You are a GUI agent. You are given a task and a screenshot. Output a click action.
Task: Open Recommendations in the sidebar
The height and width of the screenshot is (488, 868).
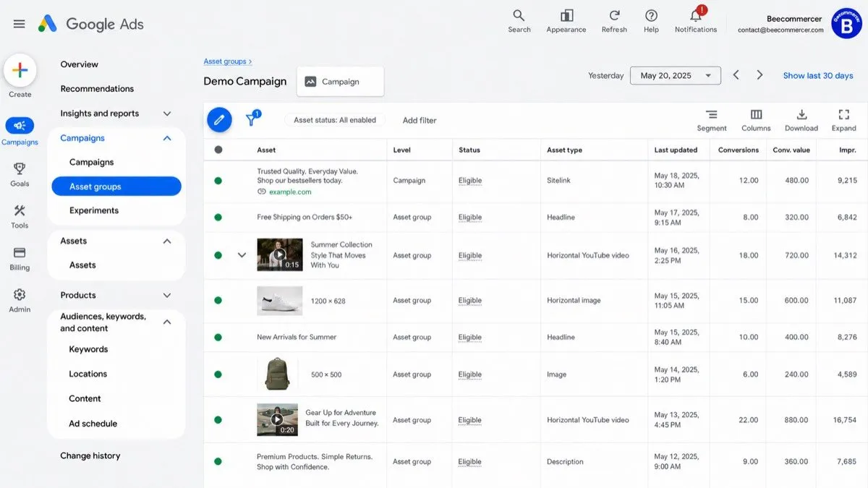(x=97, y=89)
